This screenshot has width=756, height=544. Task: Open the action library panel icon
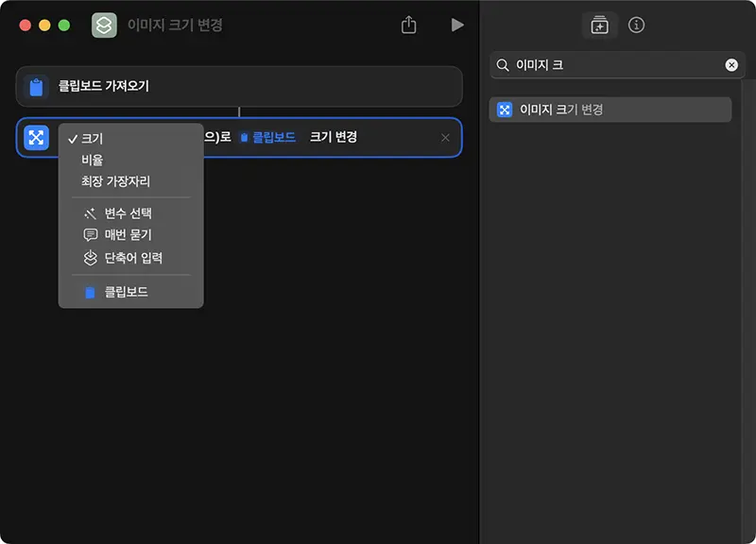pos(599,25)
